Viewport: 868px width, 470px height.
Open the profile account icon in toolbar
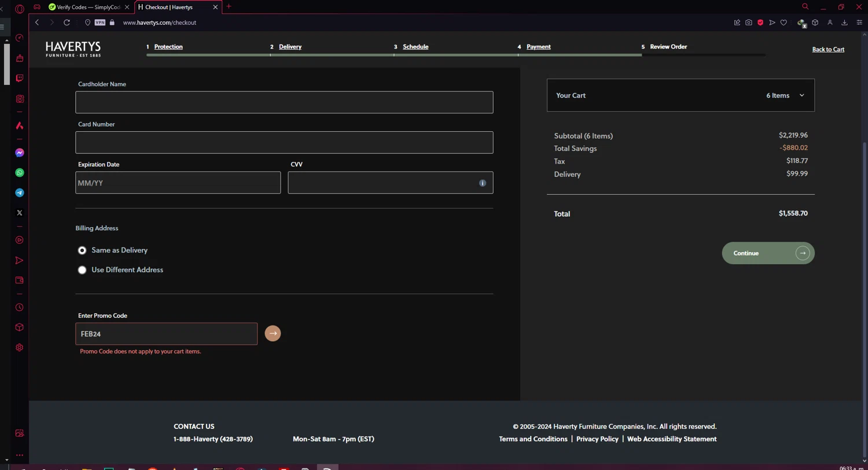830,23
